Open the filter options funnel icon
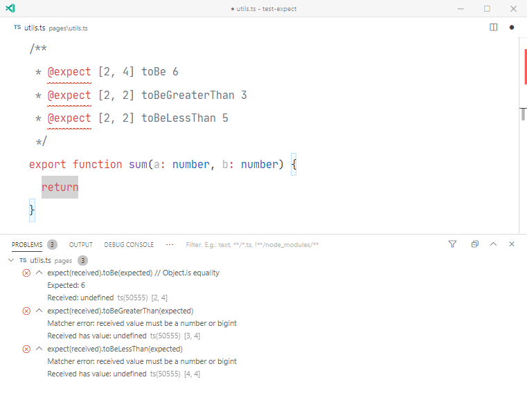 [452, 244]
